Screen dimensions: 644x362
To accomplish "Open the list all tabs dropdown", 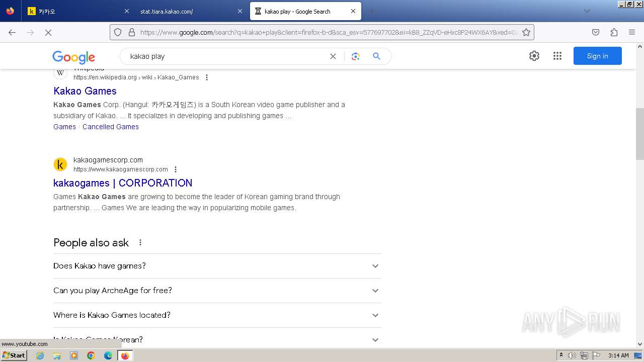I will (587, 11).
